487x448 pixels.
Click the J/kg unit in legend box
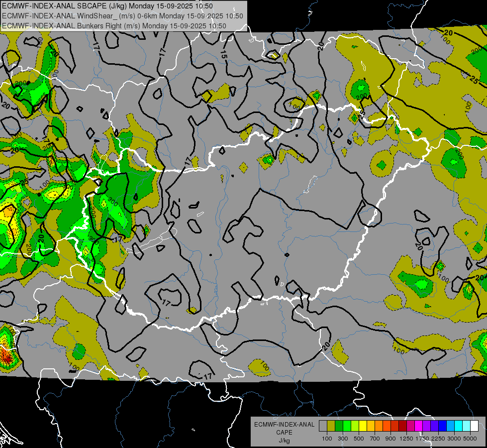[285, 441]
